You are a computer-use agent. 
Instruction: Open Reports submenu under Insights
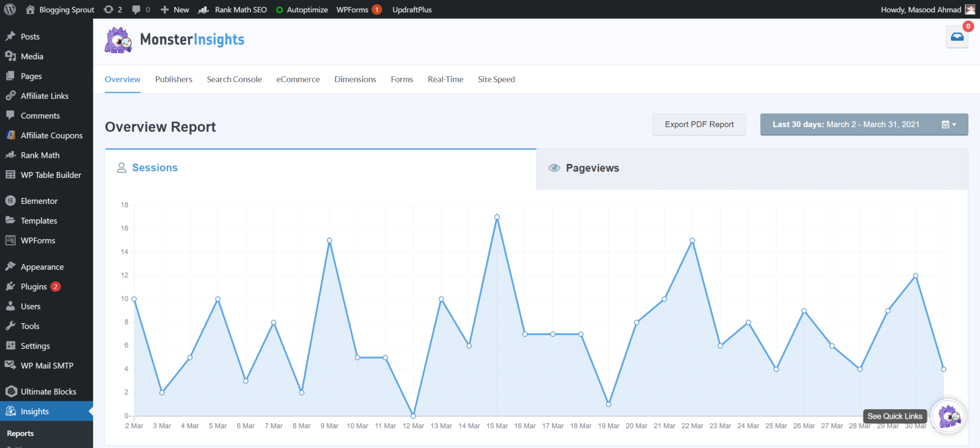(x=21, y=433)
